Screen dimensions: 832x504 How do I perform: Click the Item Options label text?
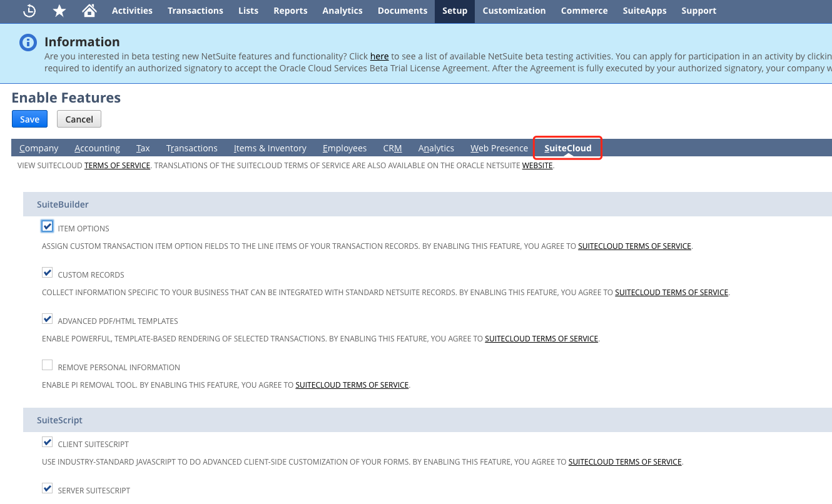[83, 229]
